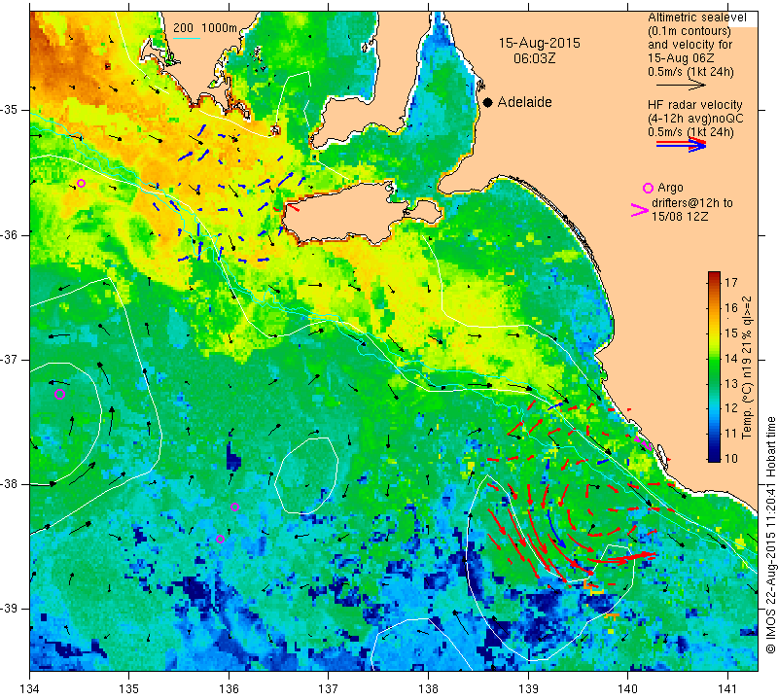Viewport: 778px width, 700px height.
Task: Click the 'Altimetric sealevel' legend title
Action: tap(696, 17)
